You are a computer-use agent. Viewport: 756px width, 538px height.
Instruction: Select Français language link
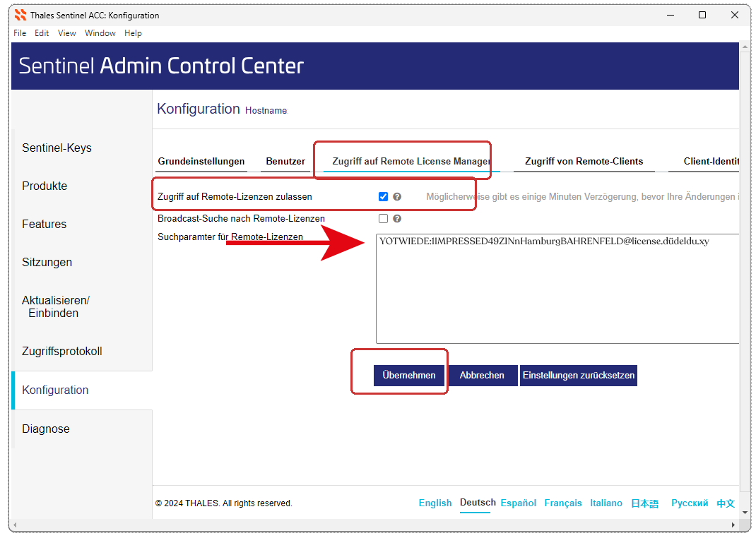click(562, 503)
